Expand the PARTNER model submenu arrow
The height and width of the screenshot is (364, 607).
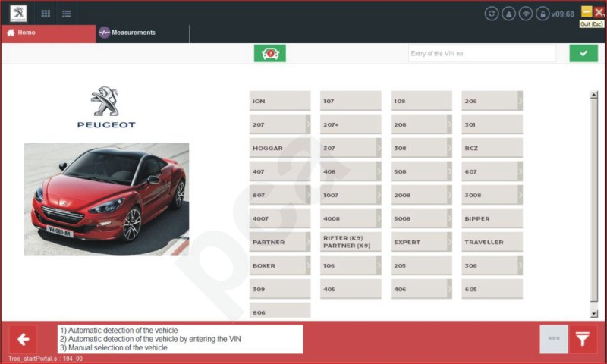click(x=308, y=242)
